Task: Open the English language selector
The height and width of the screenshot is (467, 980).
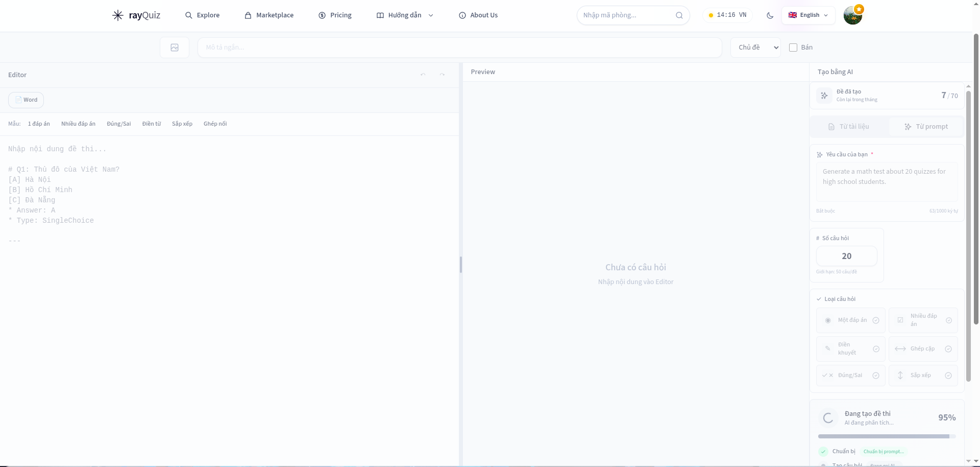Action: (x=808, y=15)
